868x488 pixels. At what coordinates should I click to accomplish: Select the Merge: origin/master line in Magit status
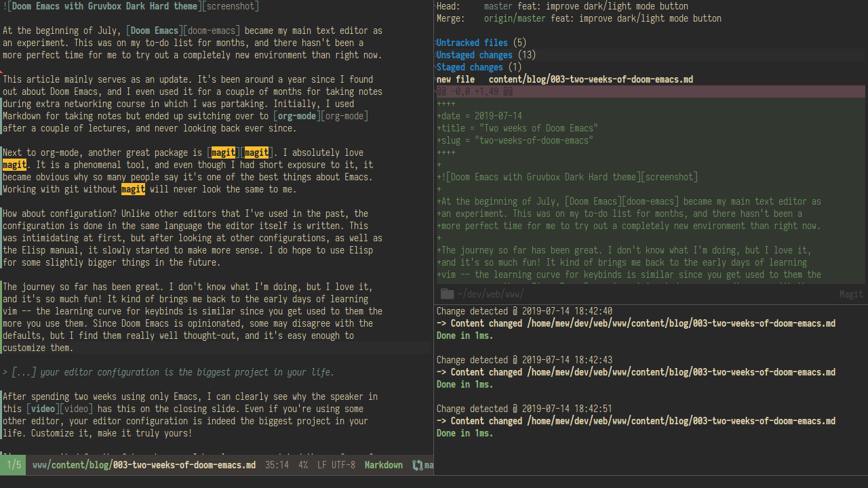[579, 18]
